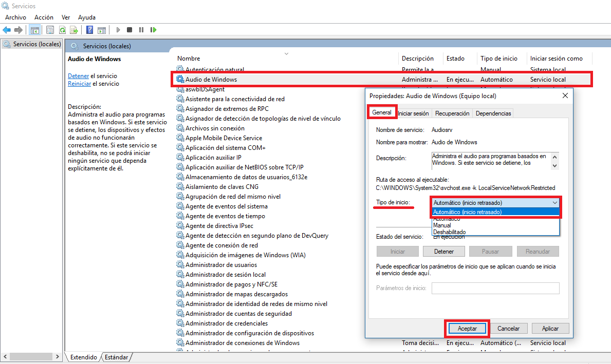This screenshot has height=364, width=611.
Task: Click the Reiniciar el servicio link
Action: coord(79,84)
